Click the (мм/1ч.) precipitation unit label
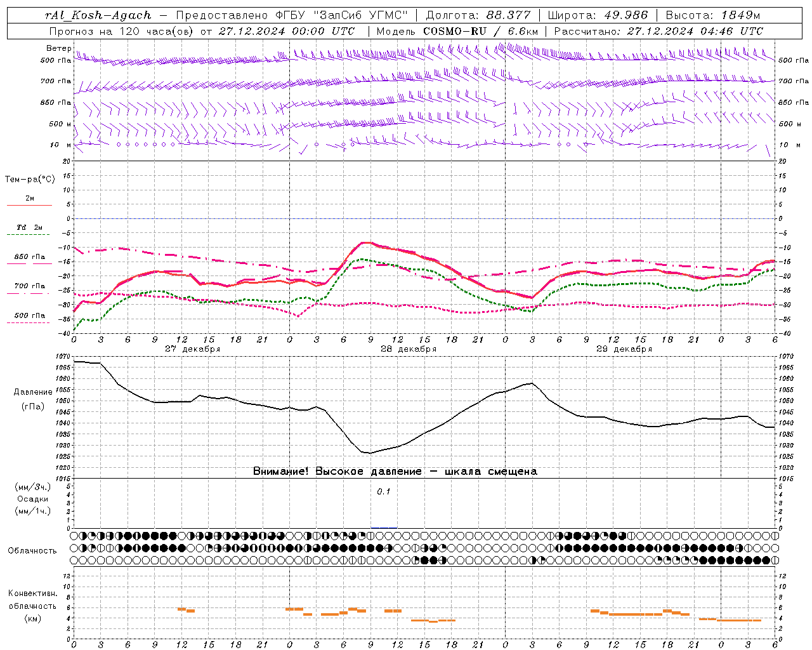Viewport: 812px width, 650px height. point(33,511)
